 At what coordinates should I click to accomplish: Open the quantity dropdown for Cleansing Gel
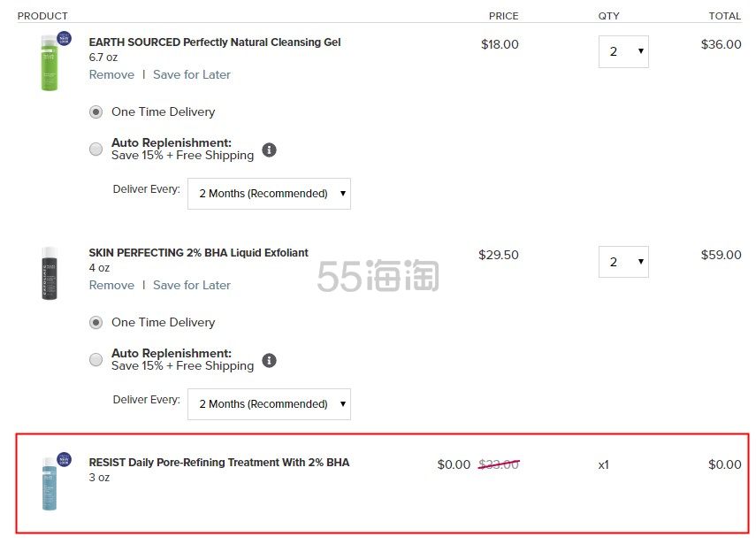[623, 51]
